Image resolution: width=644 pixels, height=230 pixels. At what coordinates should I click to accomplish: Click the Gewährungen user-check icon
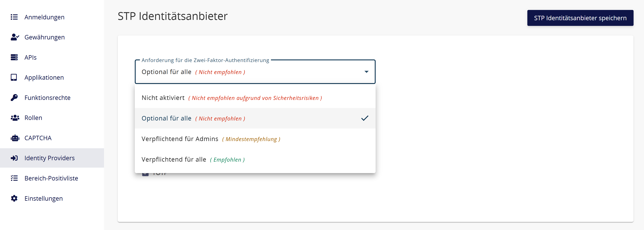15,37
